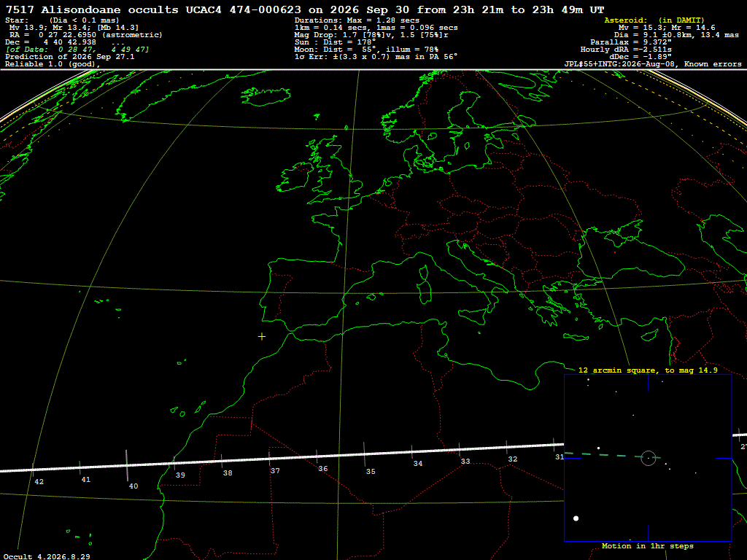The image size is (747, 560).
Task: Click the Cyprus island outline
Action: coord(650,335)
